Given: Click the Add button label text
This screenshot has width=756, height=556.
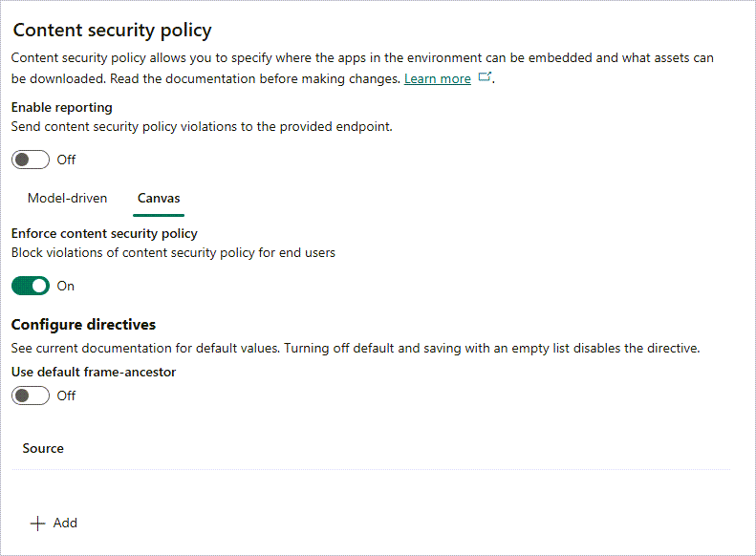Looking at the screenshot, I should click(65, 524).
